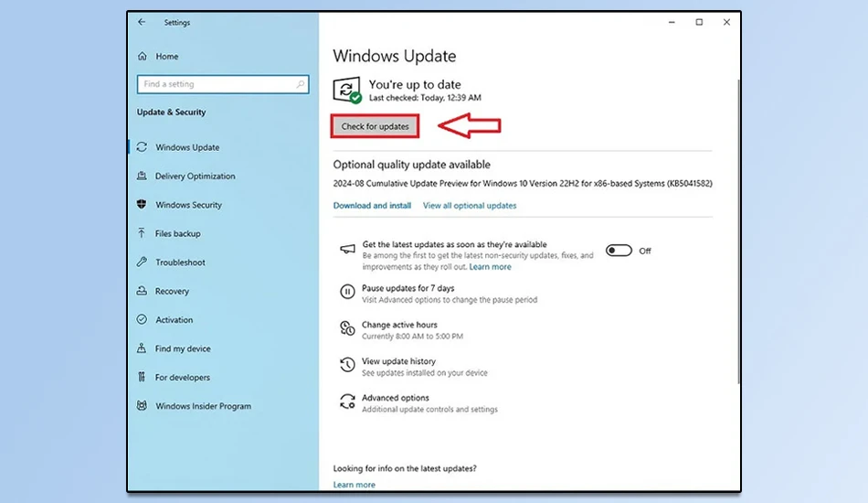Click the Windows Insider Program cat icon

(x=143, y=405)
